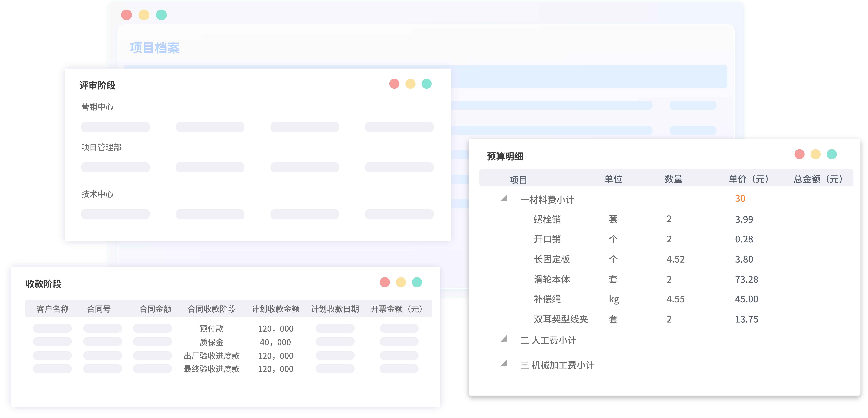The height and width of the screenshot is (418, 868).
Task: Click the yellow dot in 评审阶段 window
Action: [x=410, y=84]
